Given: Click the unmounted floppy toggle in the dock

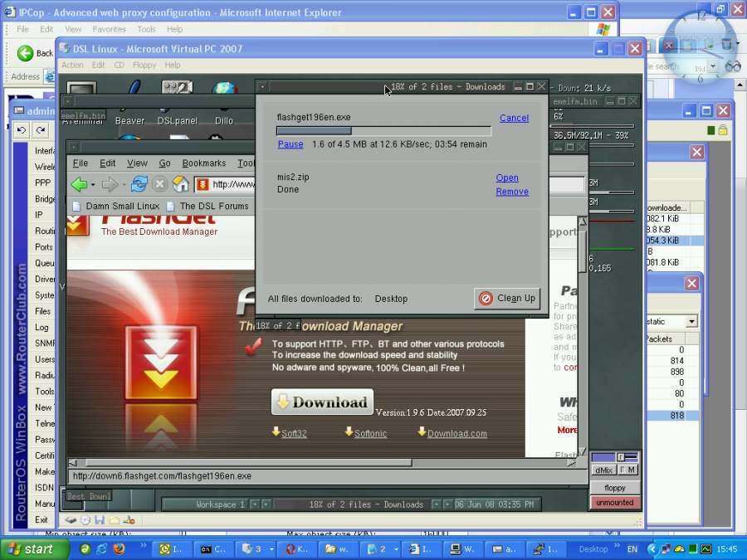Looking at the screenshot, I should point(615,502).
